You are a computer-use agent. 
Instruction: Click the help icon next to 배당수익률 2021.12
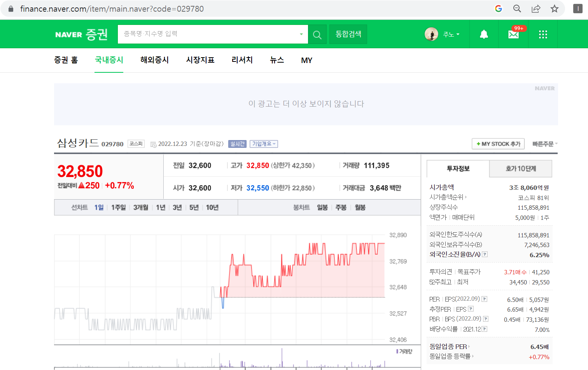(484, 329)
